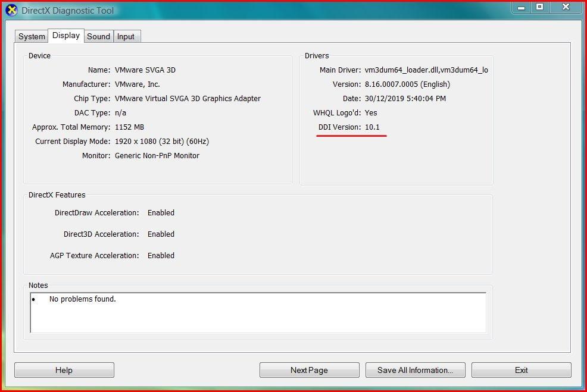Click the 'Main Driver:' label
Screen dimensions: 587x392
[341, 70]
